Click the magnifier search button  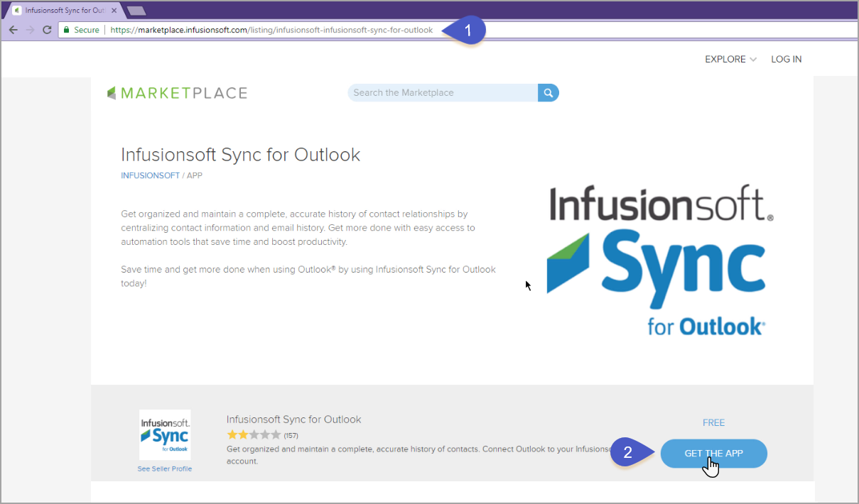pyautogui.click(x=549, y=92)
